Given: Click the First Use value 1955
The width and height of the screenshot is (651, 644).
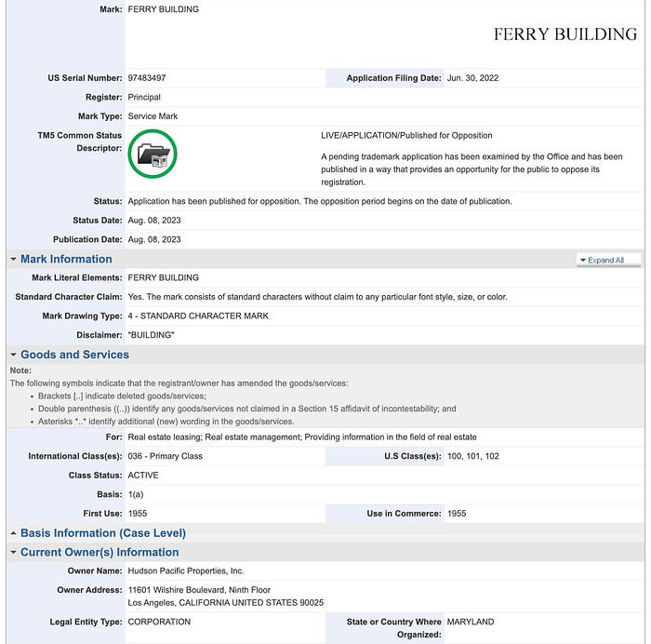Looking at the screenshot, I should 138,514.
